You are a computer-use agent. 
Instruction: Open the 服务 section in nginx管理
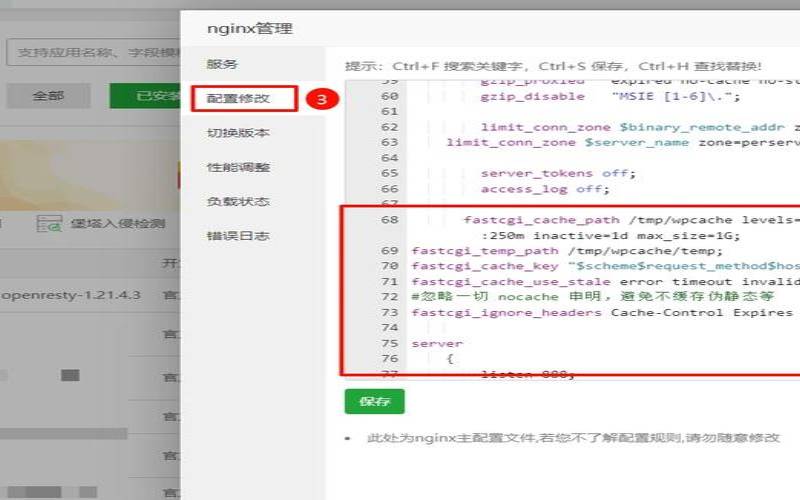coord(222,64)
